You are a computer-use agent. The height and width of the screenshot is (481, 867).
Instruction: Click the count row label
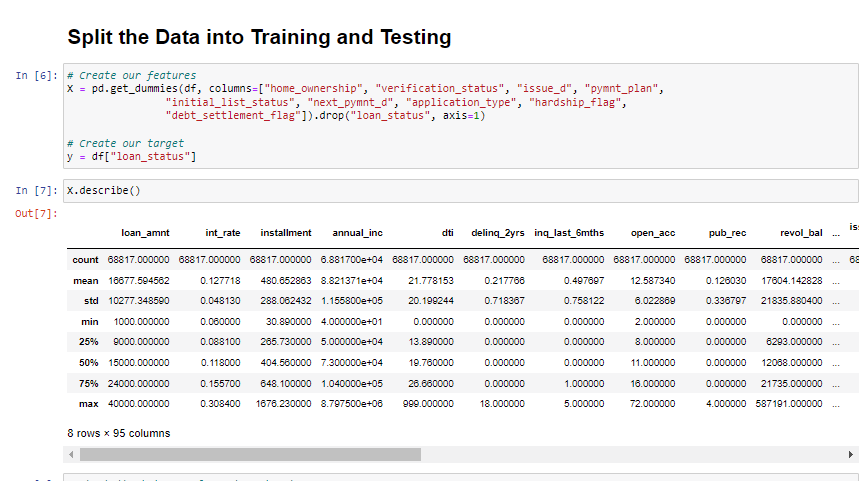coord(85,260)
